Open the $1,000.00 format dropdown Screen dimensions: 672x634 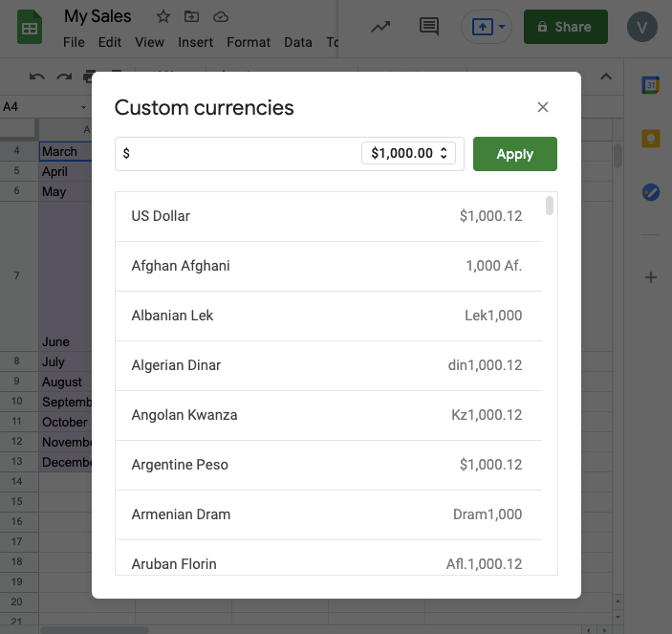tap(408, 153)
